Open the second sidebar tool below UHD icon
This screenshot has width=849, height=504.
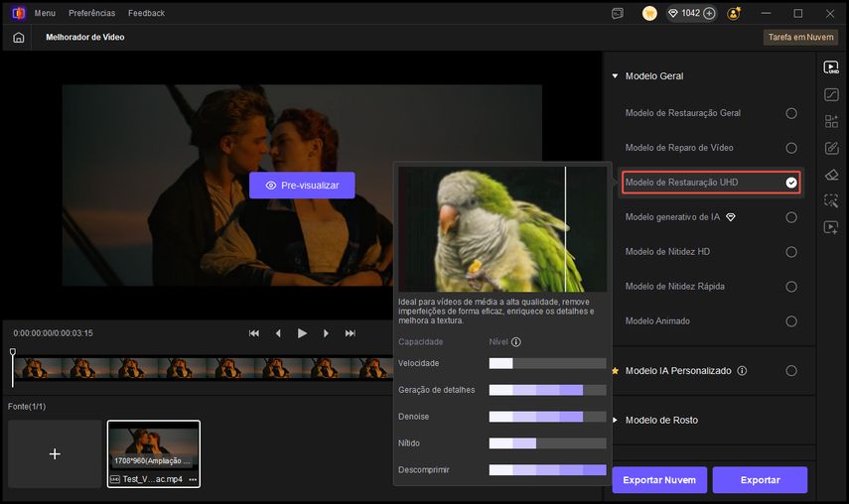pos(831,94)
